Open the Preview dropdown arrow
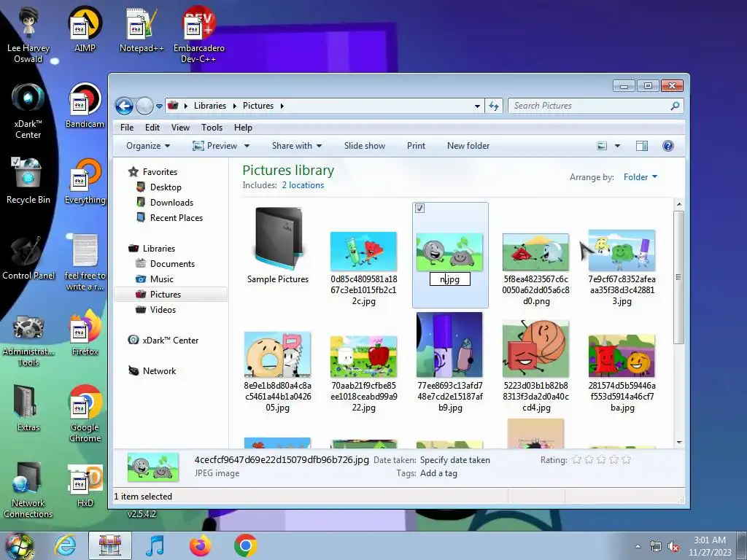This screenshot has height=560, width=747. [247, 146]
